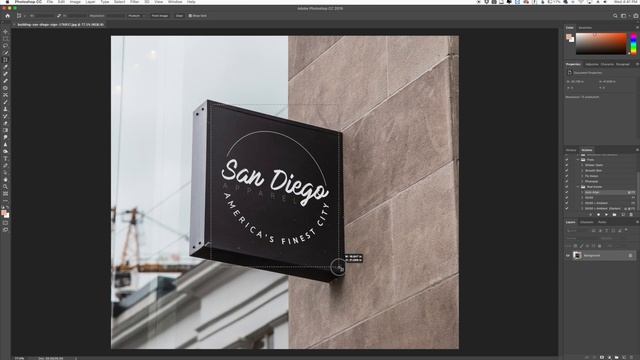Viewport: 640px width, 360px height.
Task: Switch to the Adjustments tab
Action: pyautogui.click(x=591, y=64)
